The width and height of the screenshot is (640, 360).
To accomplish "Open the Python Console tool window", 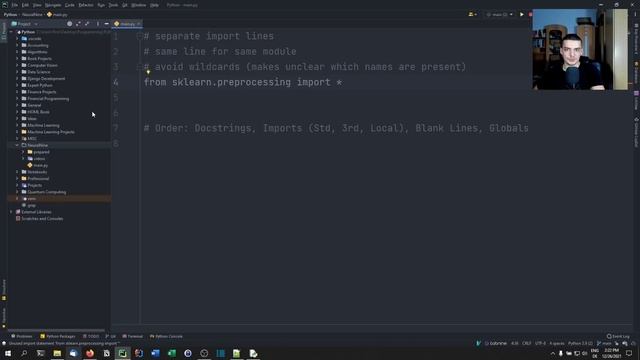I will tap(166, 336).
